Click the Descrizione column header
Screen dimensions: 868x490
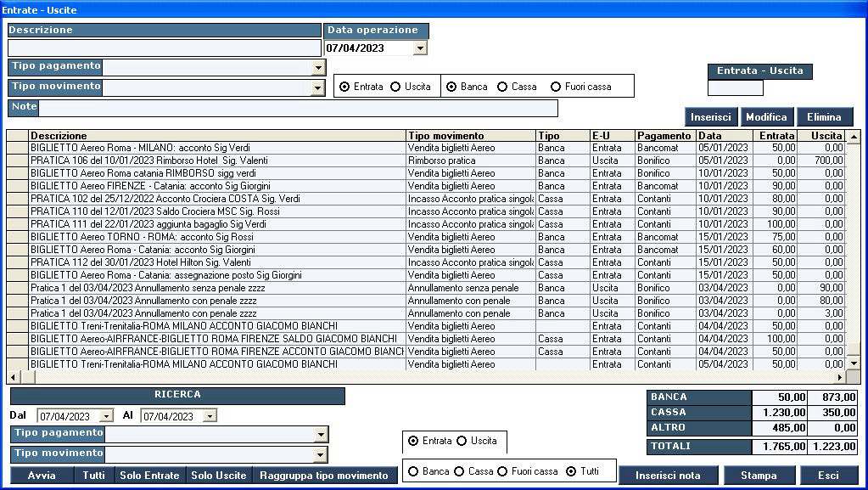click(x=216, y=136)
